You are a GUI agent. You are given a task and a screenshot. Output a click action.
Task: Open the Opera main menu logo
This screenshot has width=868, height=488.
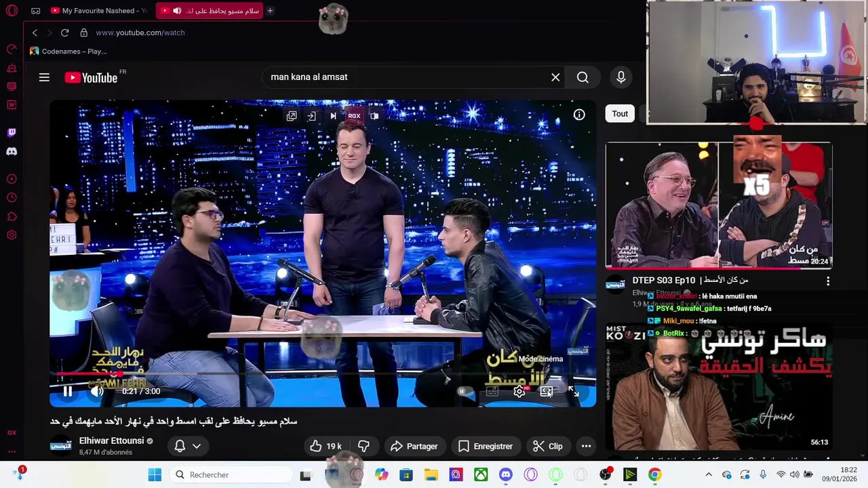(x=12, y=11)
